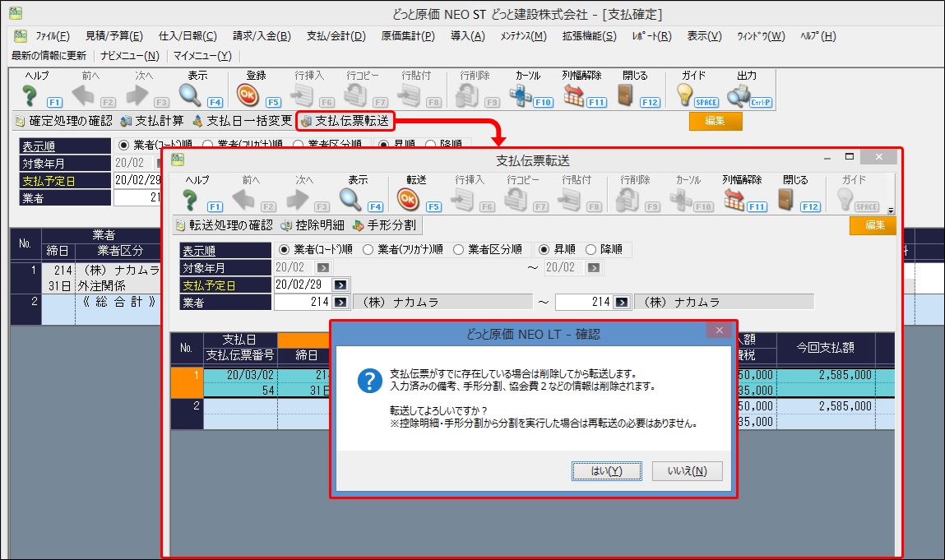Open the ガイド lightbulb in main toolbar
The width and height of the screenshot is (945, 560).
pyautogui.click(x=684, y=95)
